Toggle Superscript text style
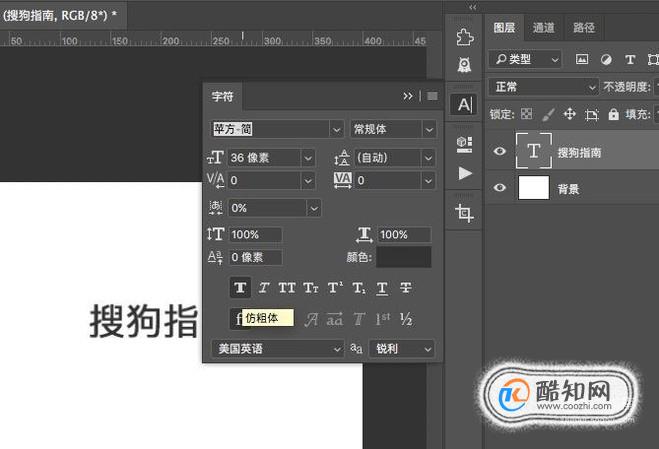The width and height of the screenshot is (659, 449). pyautogui.click(x=335, y=288)
